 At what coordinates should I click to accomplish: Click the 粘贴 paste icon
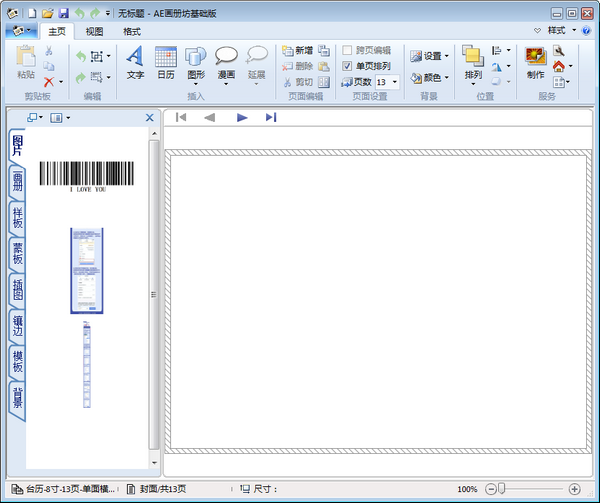[x=25, y=64]
